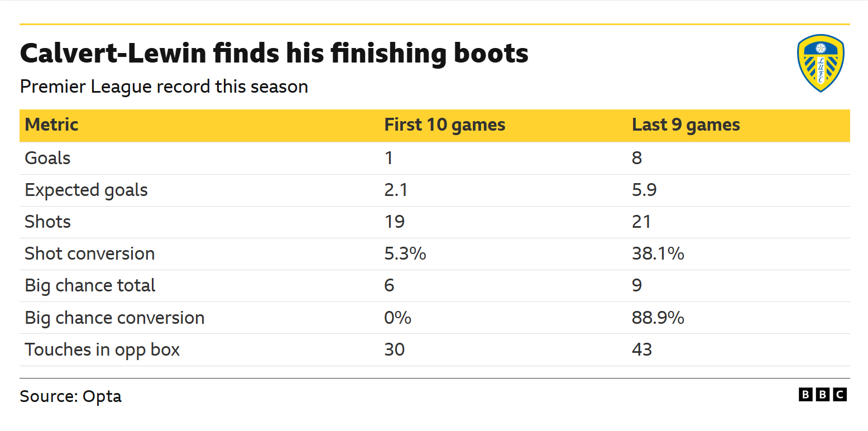868x431 pixels.
Task: Click the Premier League record subtitle
Action: [x=164, y=87]
